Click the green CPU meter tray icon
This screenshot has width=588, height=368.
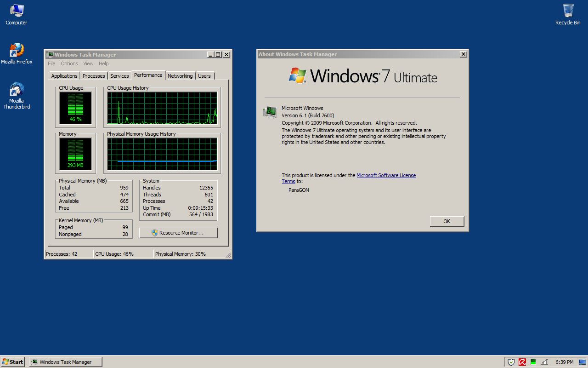[533, 362]
